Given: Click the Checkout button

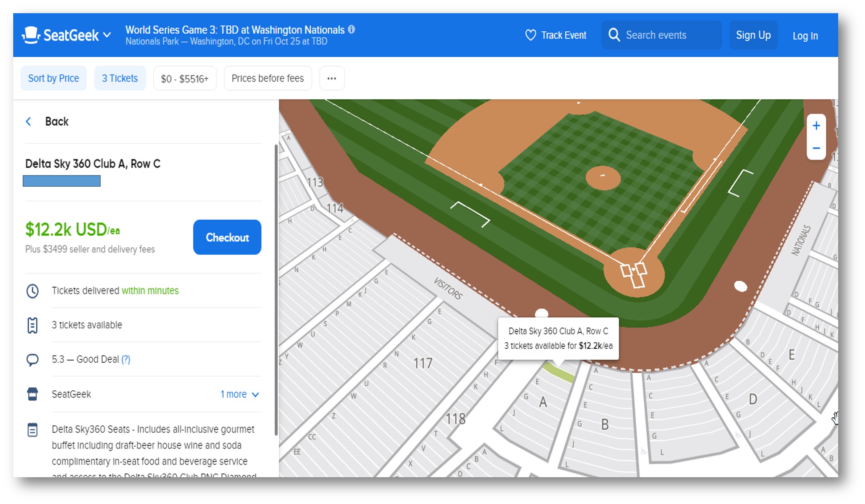Looking at the screenshot, I should [x=227, y=237].
